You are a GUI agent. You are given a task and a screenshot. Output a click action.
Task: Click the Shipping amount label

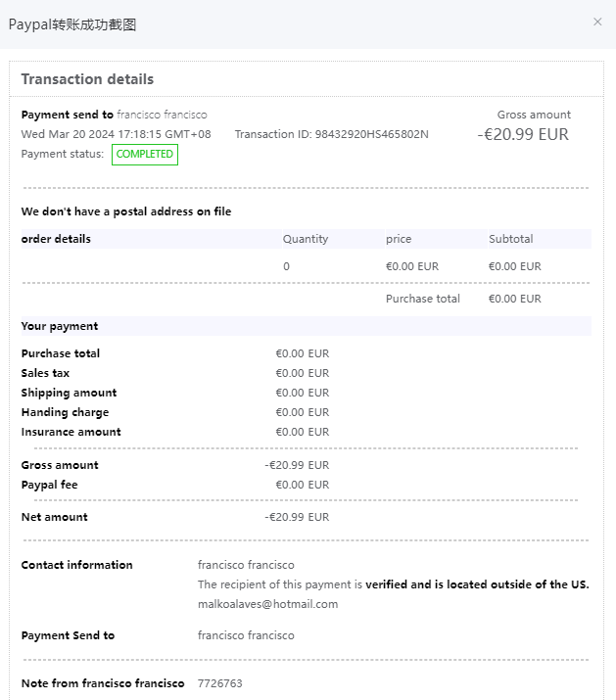[x=69, y=393]
